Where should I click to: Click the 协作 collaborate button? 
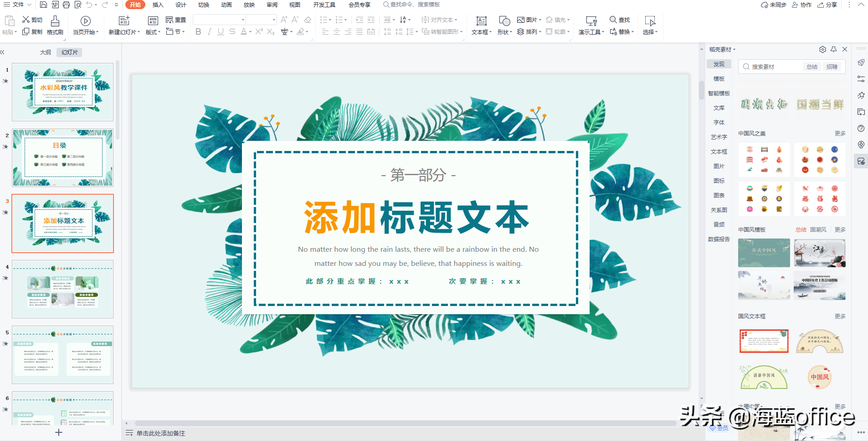[802, 5]
